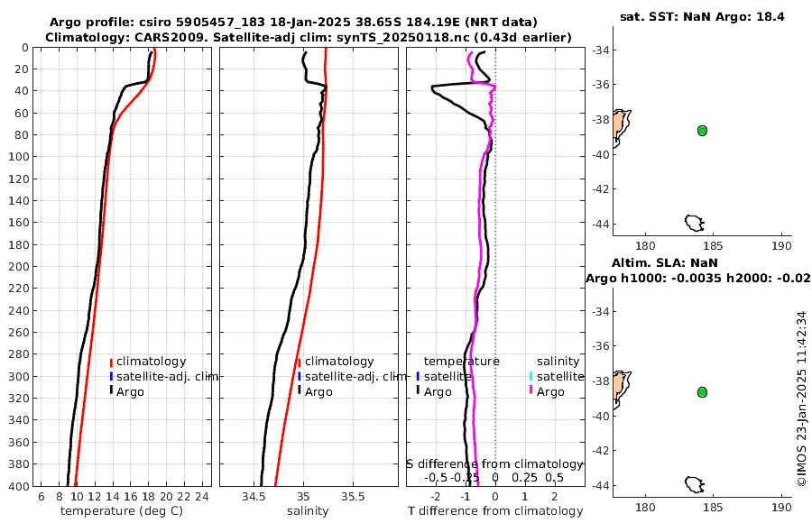The width and height of the screenshot is (812, 523).
Task: Click 'Argo' label in the salinity panel legend
Action: (318, 392)
